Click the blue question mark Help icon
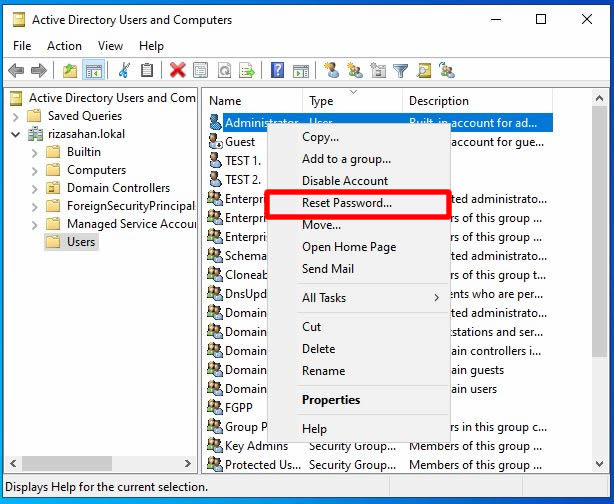 click(277, 71)
